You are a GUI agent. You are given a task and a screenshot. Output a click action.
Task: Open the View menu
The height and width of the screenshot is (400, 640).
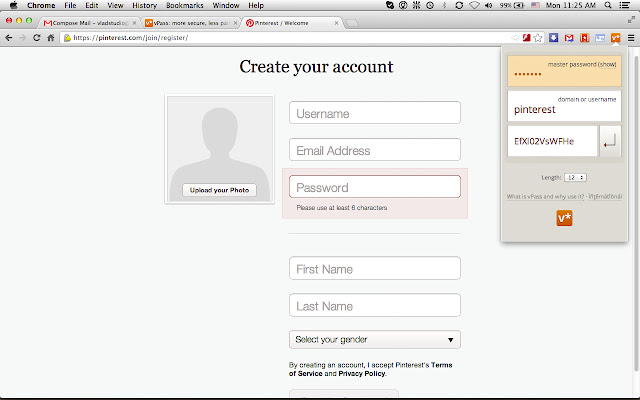(x=115, y=5)
